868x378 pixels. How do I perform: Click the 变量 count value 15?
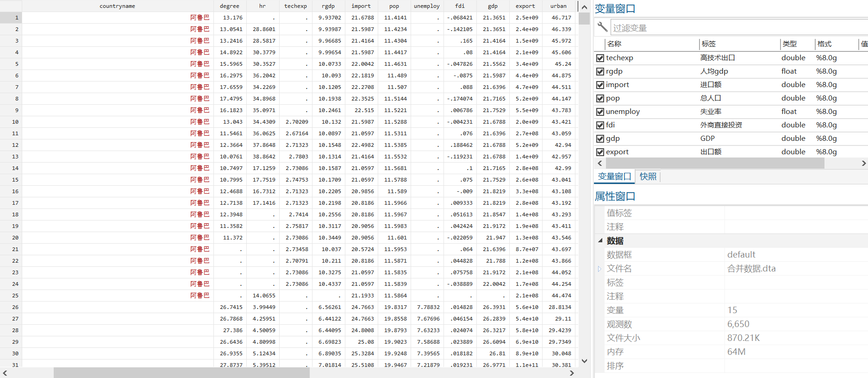732,310
